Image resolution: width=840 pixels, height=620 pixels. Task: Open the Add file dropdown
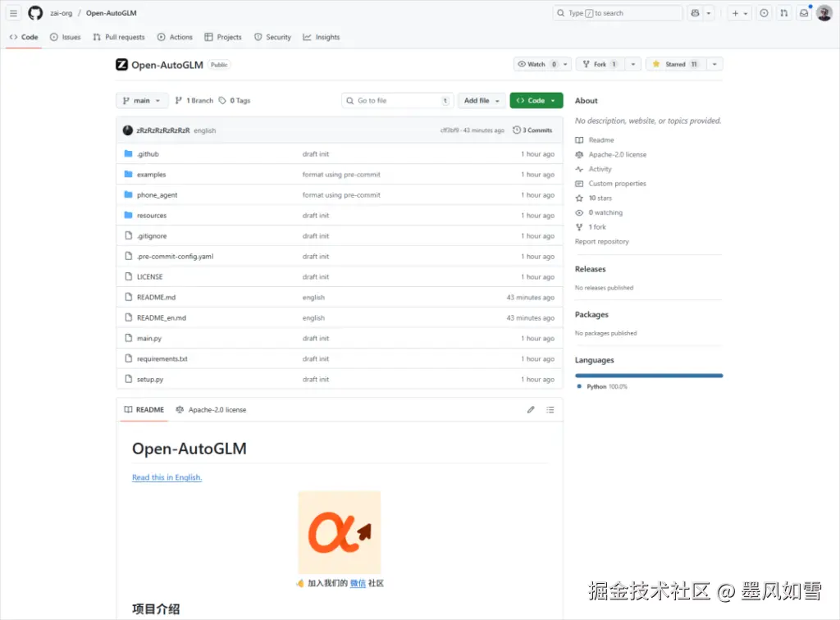tap(482, 101)
